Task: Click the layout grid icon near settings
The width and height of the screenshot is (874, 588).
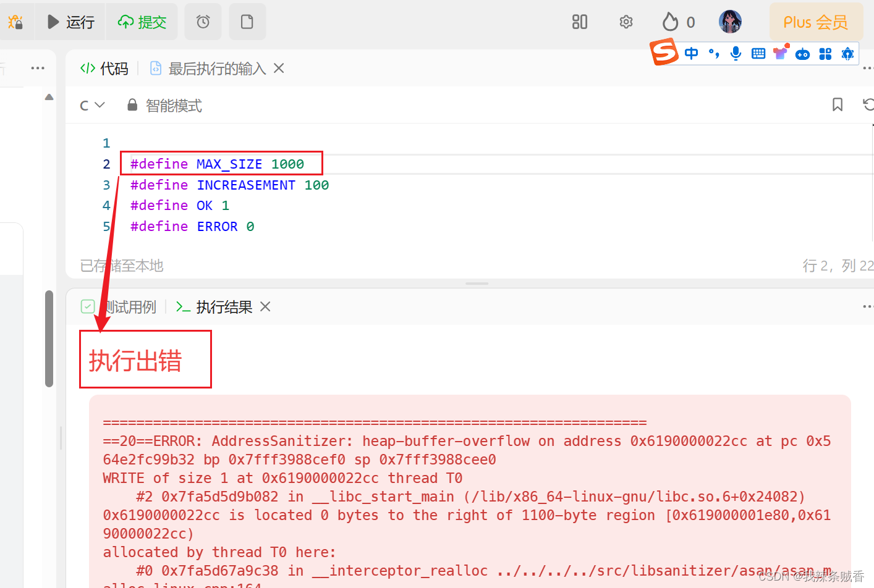Action: pyautogui.click(x=579, y=21)
